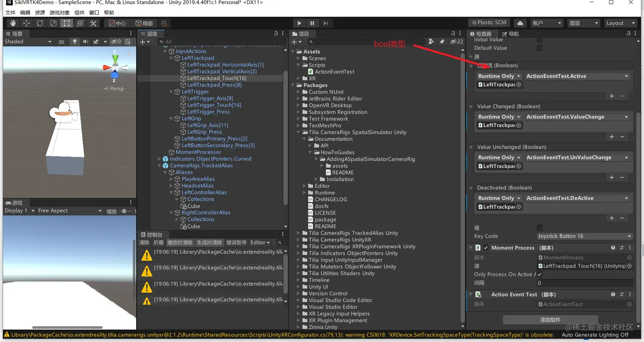Toggle 错误暂停 console option
The height and width of the screenshot is (342, 644).
pyautogui.click(x=236, y=243)
